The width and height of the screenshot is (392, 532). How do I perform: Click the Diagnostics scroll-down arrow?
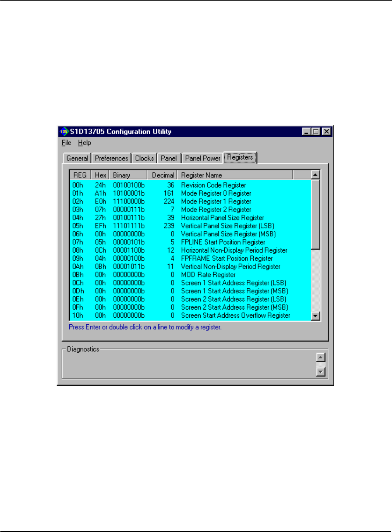[321, 372]
